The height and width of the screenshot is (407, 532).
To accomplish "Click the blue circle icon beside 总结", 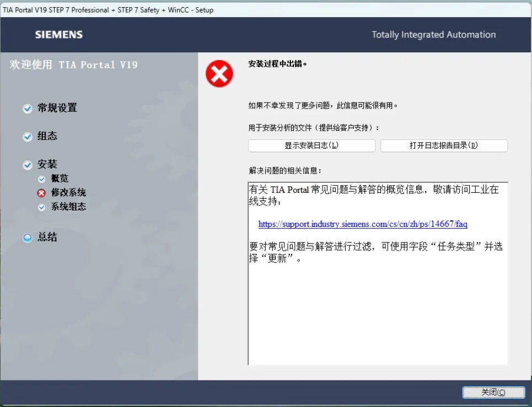I will (28, 238).
